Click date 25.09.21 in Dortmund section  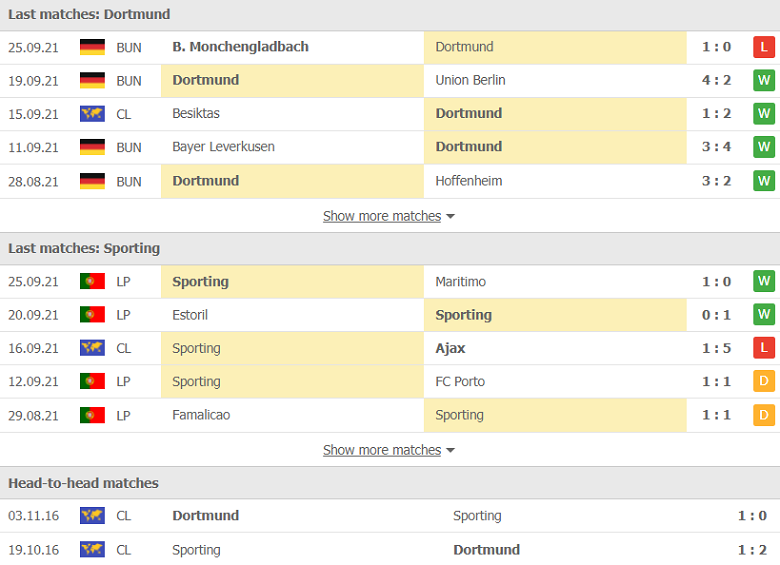click(33, 48)
